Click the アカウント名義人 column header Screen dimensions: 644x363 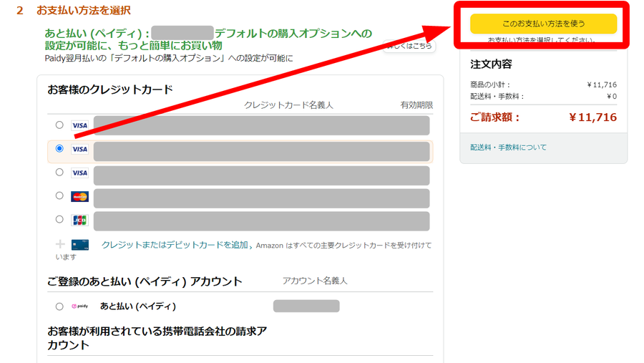[315, 281]
